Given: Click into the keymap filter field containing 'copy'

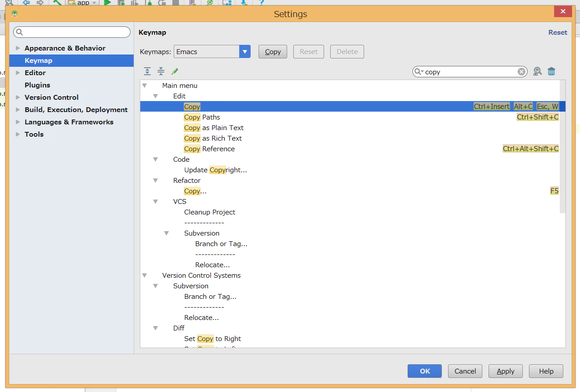Looking at the screenshot, I should tap(470, 72).
